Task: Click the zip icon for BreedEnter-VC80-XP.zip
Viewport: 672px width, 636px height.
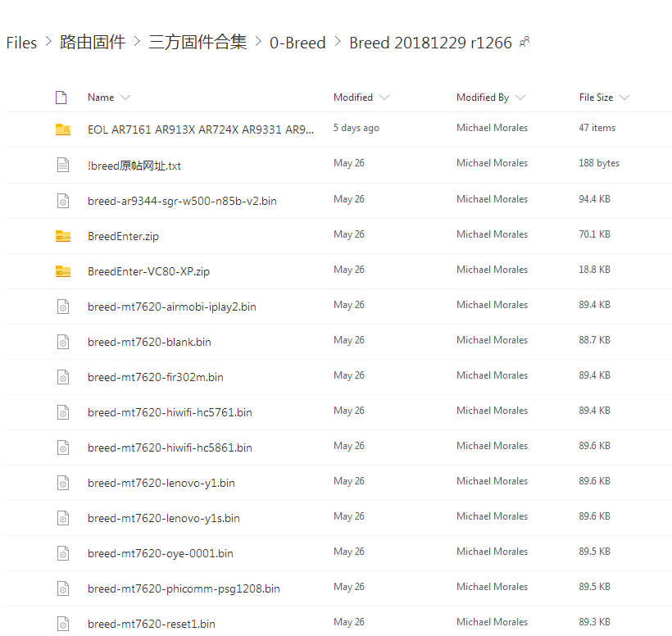Action: coord(63,270)
